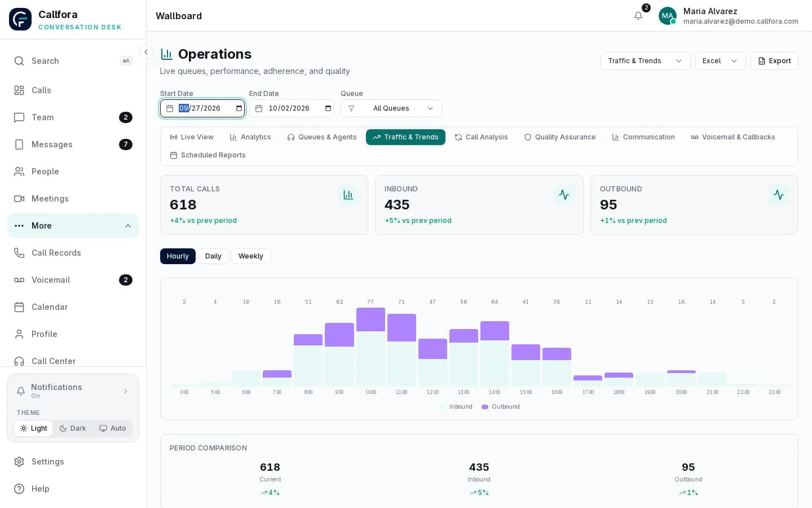Viewport: 812px width, 508px height.
Task: Click the Export button
Action: [x=774, y=61]
